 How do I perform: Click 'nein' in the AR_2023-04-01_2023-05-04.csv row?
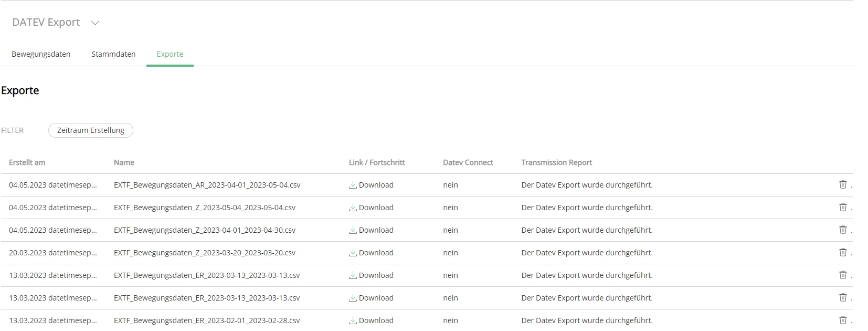click(450, 185)
